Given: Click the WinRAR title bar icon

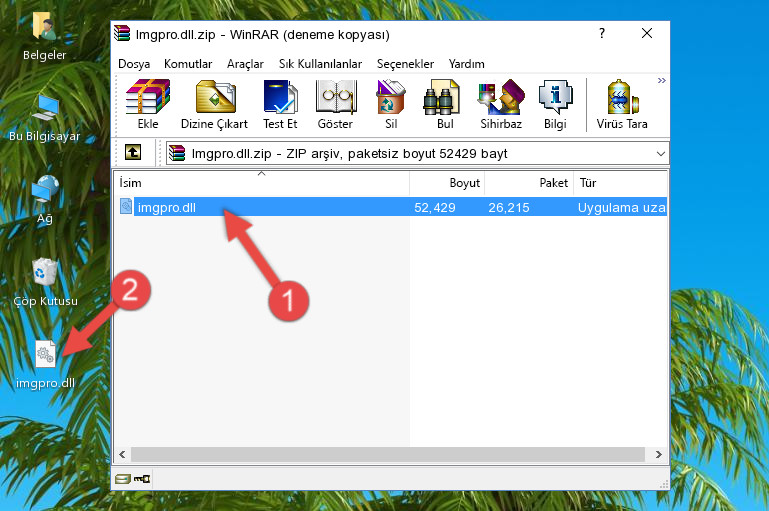Looking at the screenshot, I should pyautogui.click(x=122, y=33).
